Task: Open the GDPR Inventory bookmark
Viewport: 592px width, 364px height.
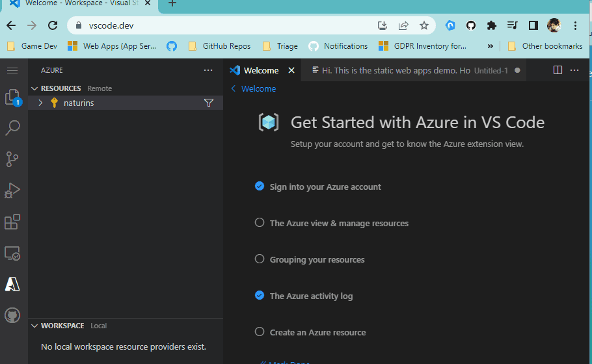Action: coord(422,46)
